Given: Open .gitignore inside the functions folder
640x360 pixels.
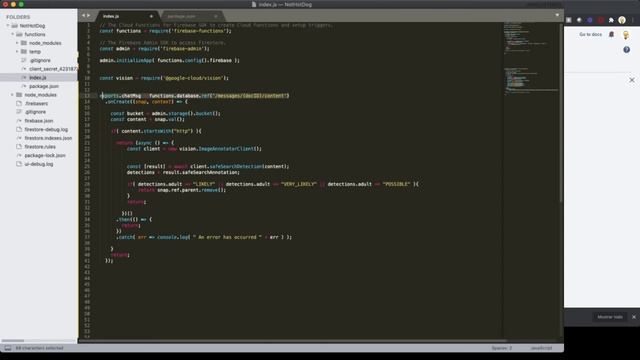Looking at the screenshot, I should (40, 60).
